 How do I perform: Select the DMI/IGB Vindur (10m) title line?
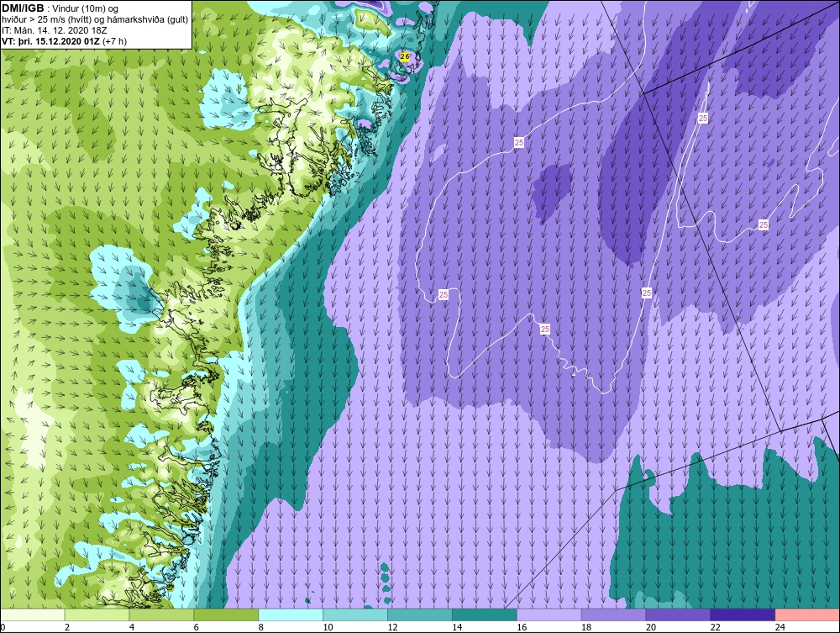[60, 8]
